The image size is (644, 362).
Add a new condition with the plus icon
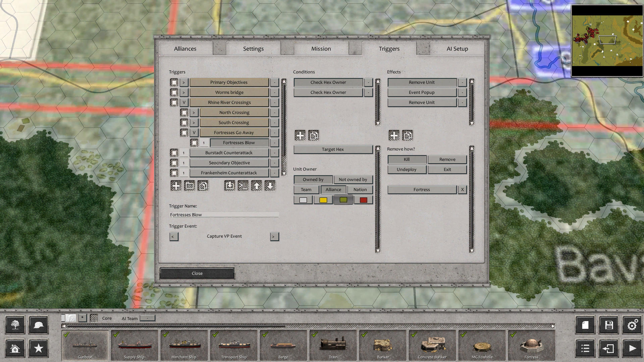point(300,135)
